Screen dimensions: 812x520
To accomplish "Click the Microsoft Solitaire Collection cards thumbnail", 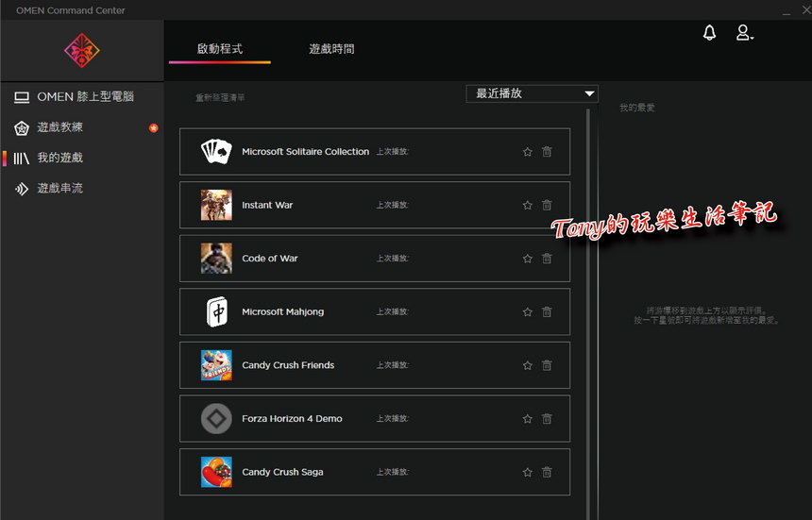I will point(216,152).
